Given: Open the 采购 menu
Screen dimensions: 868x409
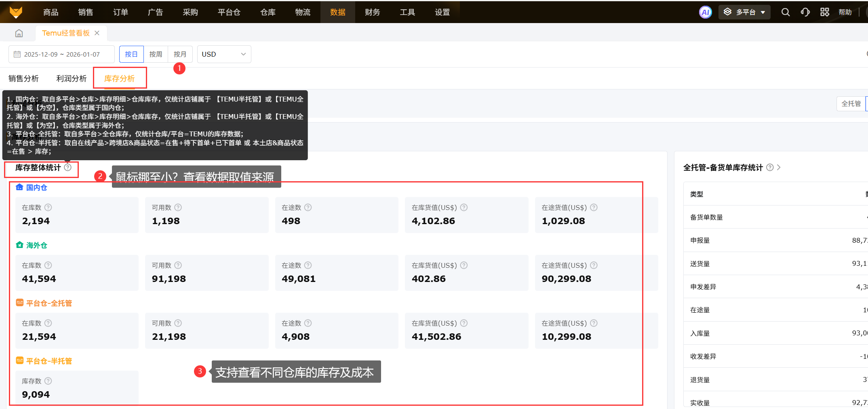Looking at the screenshot, I should coord(190,12).
